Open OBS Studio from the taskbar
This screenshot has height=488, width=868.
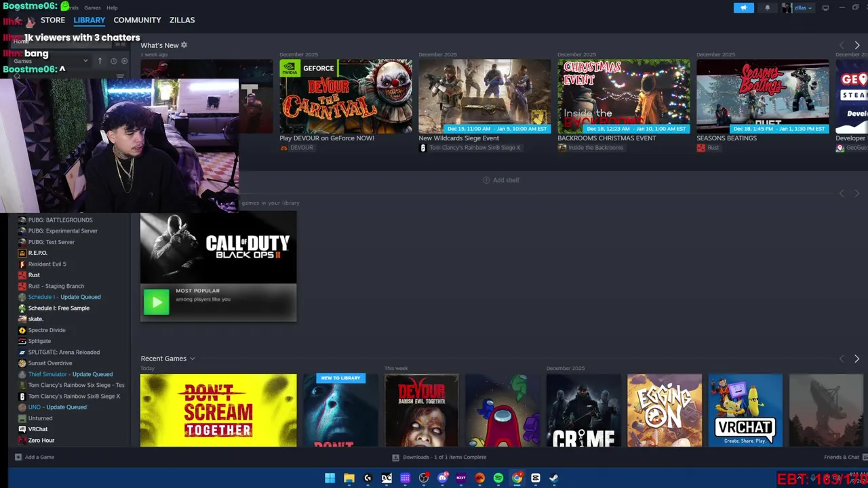click(x=424, y=478)
